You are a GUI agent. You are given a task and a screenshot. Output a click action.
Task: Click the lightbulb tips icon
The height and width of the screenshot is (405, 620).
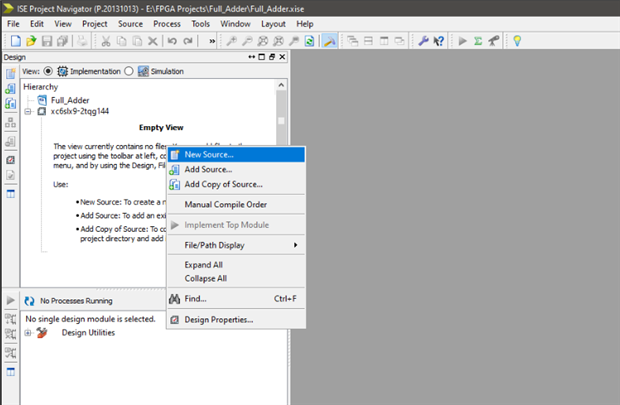coord(517,41)
